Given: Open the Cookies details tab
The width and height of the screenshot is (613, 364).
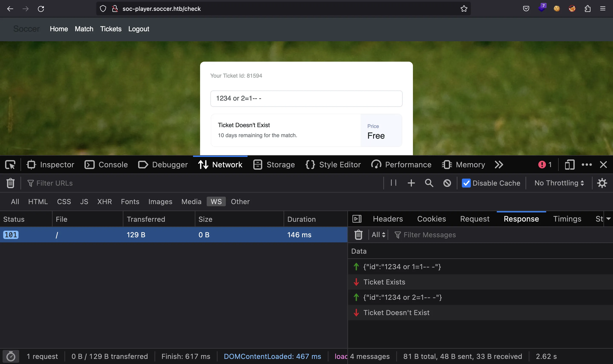Looking at the screenshot, I should 431,219.
